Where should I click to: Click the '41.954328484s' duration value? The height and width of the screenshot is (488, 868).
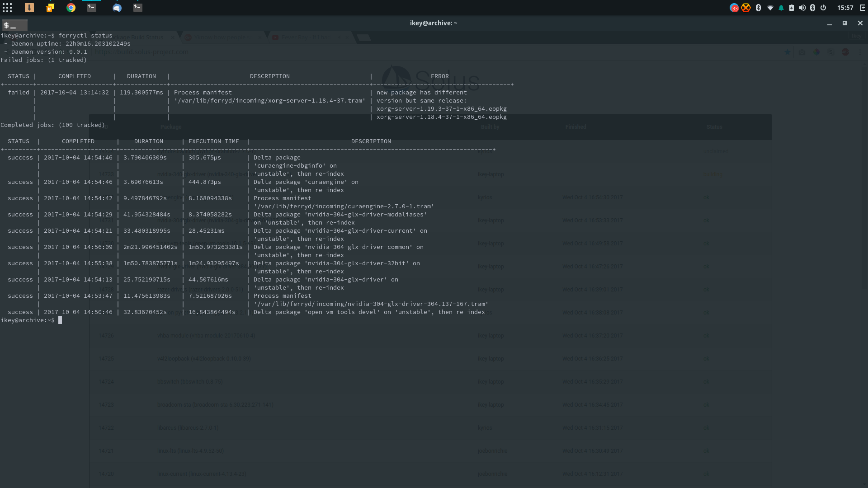pos(147,215)
